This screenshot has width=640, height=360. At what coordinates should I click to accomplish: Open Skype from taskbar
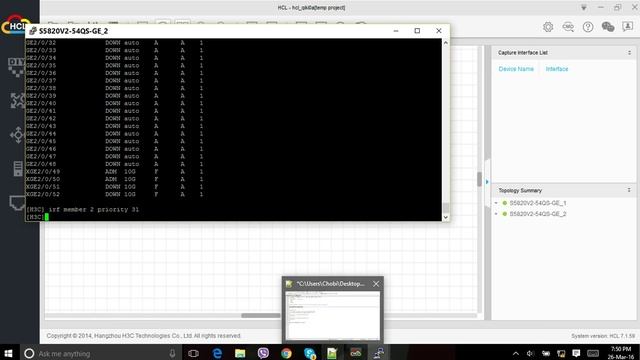click(309, 353)
